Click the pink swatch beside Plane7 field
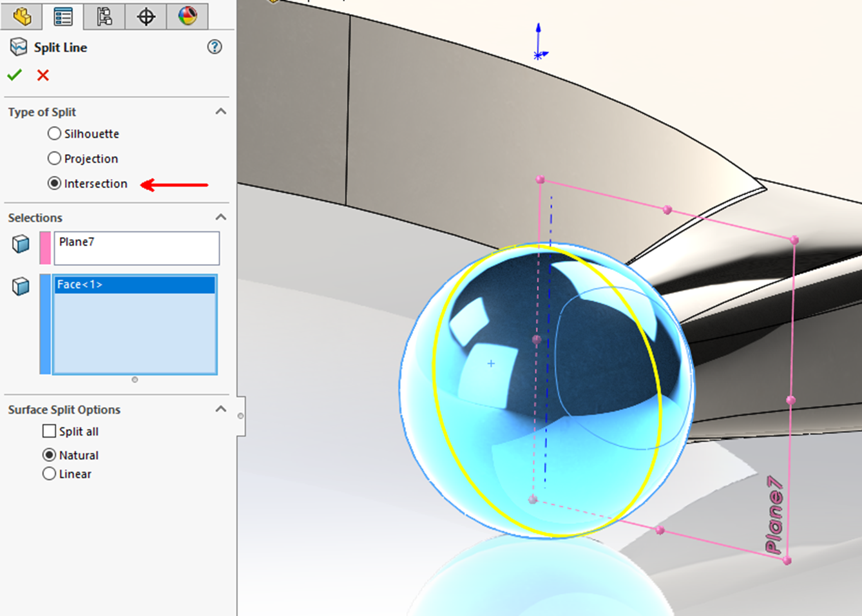This screenshot has height=616, width=862. pos(45,248)
